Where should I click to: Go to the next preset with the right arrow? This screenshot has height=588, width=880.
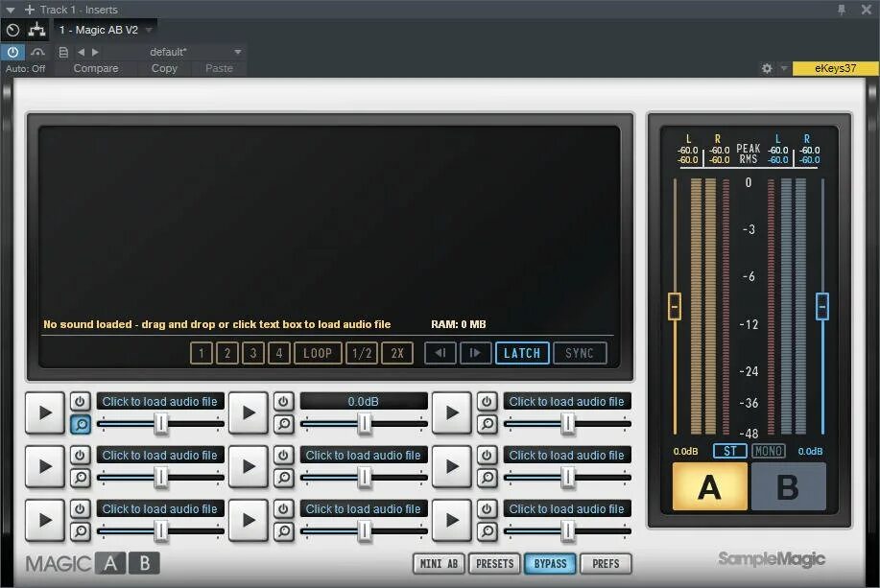95,52
